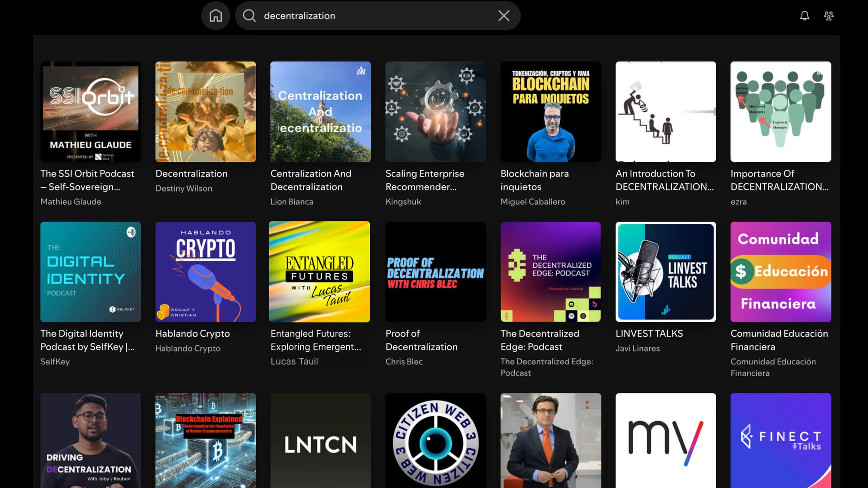The height and width of the screenshot is (488, 868).
Task: Focus the decentralization search field
Action: (378, 16)
